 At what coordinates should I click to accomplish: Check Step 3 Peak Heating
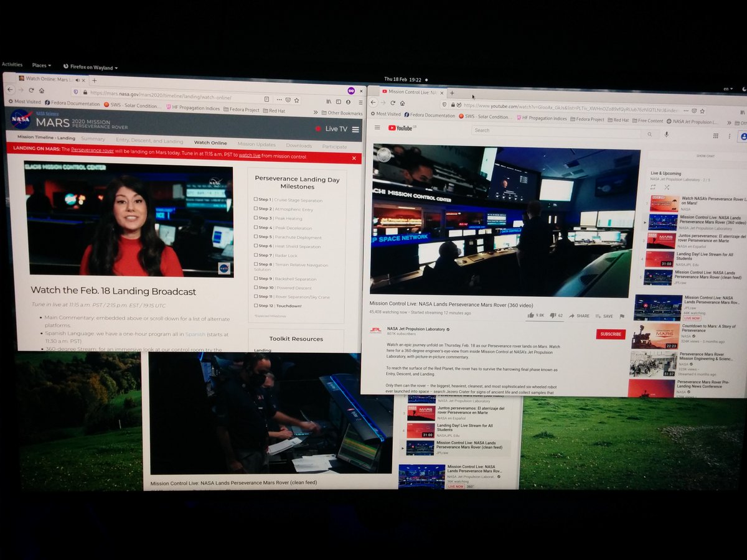pos(255,218)
